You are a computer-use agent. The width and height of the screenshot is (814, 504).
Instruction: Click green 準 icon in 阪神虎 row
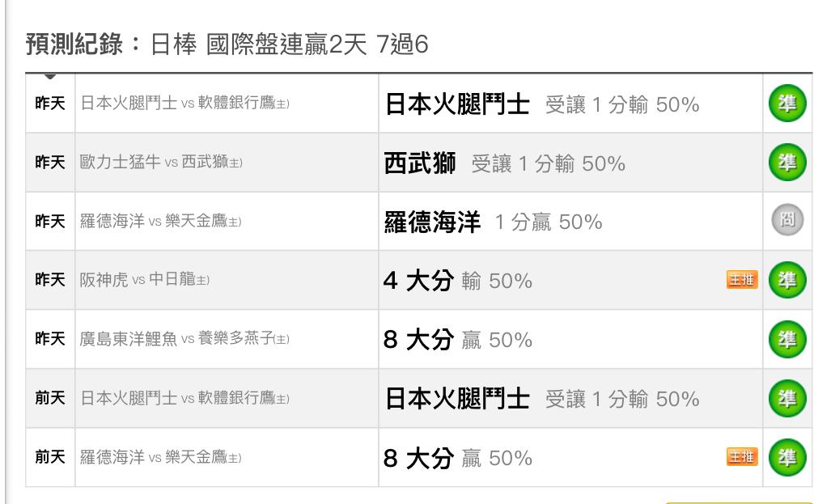(x=787, y=280)
